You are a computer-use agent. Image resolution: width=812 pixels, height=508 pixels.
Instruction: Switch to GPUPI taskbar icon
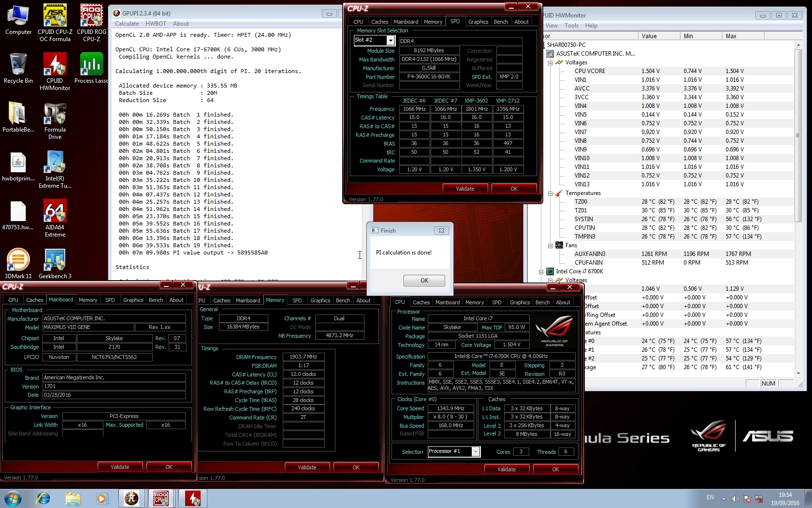tap(131, 498)
